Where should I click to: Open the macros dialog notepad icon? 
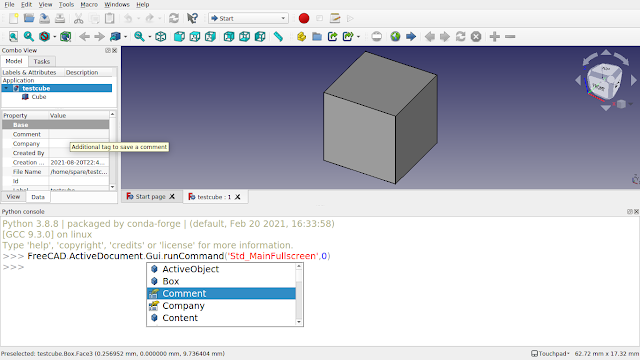point(335,18)
